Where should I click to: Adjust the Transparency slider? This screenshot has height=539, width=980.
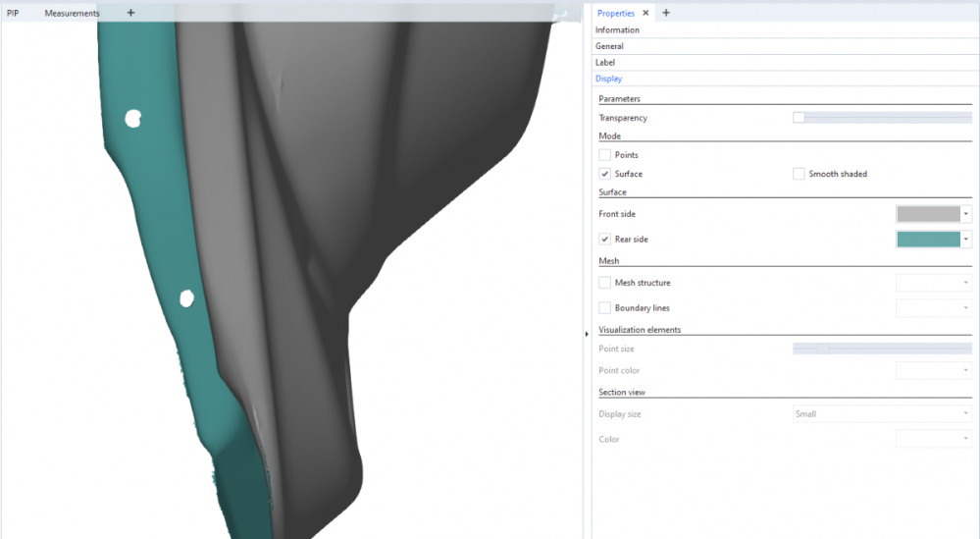pos(882,118)
